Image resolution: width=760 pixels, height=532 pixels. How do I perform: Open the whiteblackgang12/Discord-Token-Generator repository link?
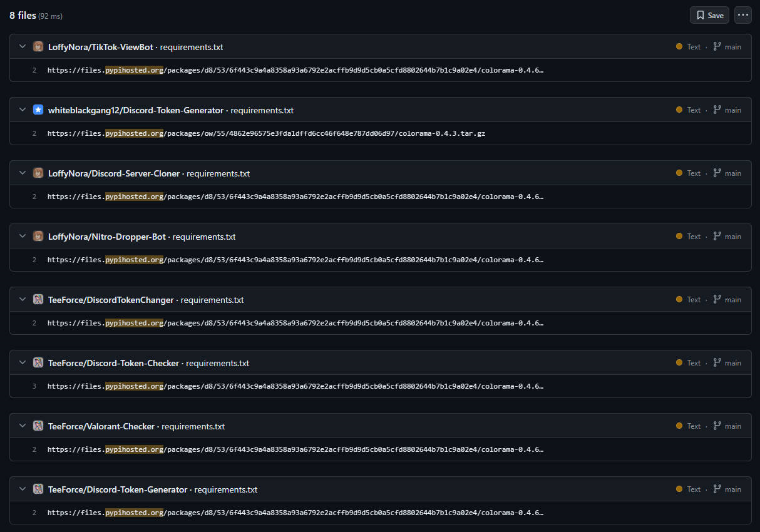click(136, 110)
